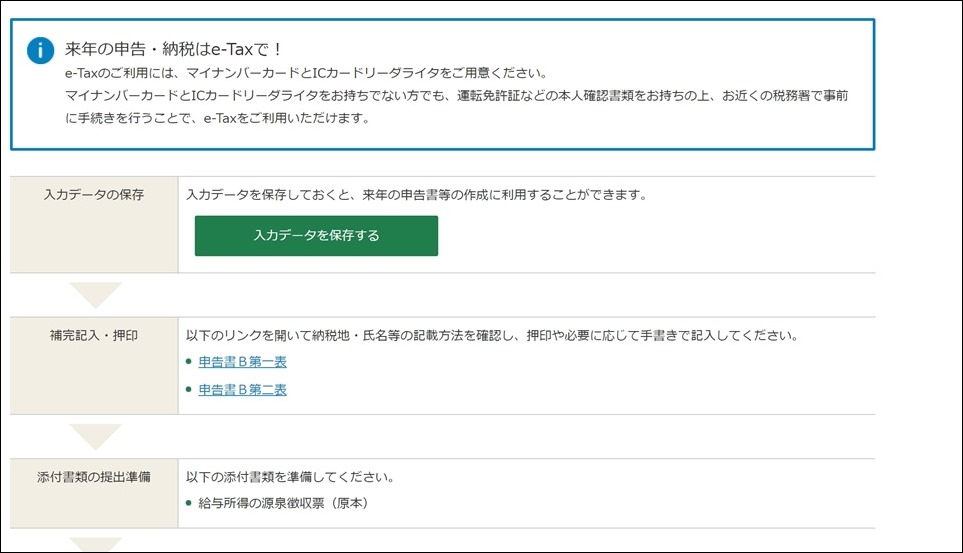Click the 補完記入・押印 row label

coord(94,335)
